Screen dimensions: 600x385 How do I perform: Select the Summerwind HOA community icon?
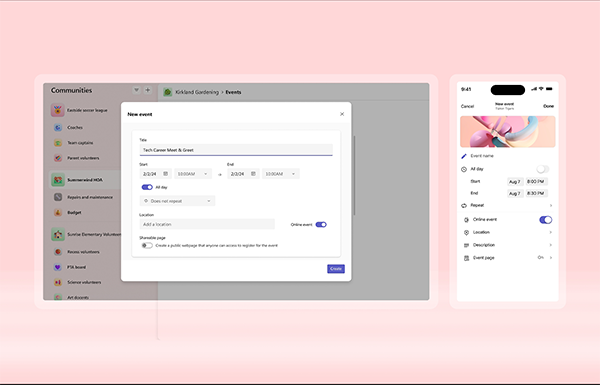[x=58, y=180]
